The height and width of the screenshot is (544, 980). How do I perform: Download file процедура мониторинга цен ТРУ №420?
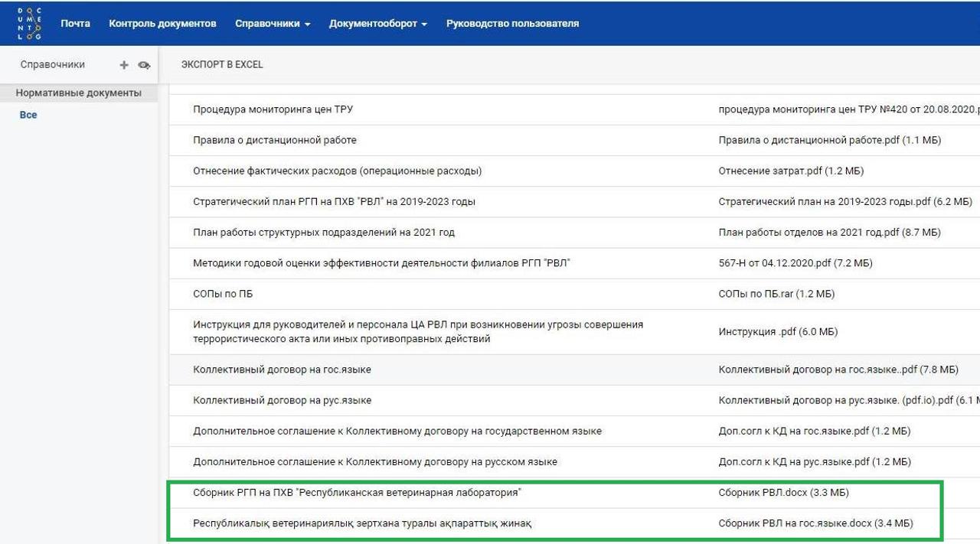[849, 109]
